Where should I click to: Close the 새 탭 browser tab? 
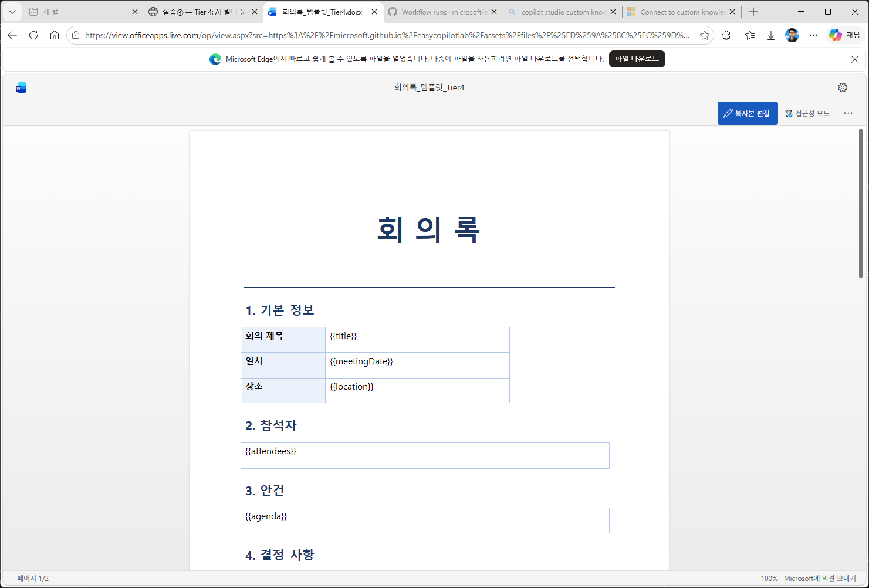[135, 12]
